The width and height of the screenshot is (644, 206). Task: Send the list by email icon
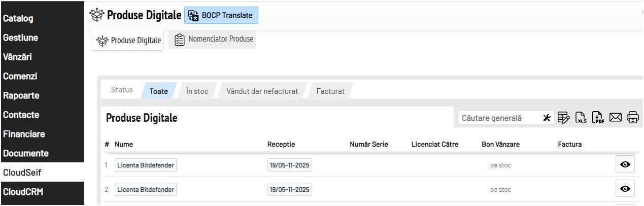pos(616,118)
